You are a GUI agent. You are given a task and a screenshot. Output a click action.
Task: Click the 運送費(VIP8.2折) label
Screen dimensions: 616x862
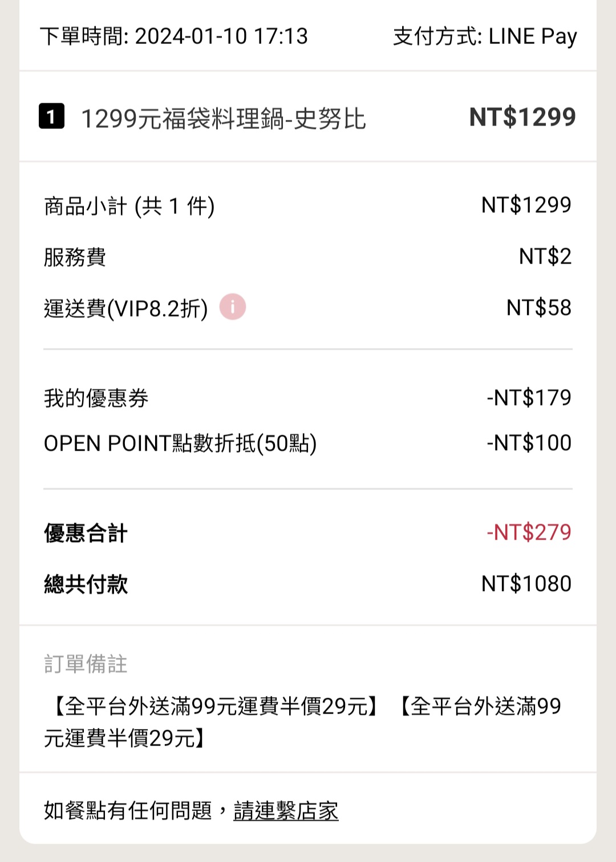tap(126, 309)
